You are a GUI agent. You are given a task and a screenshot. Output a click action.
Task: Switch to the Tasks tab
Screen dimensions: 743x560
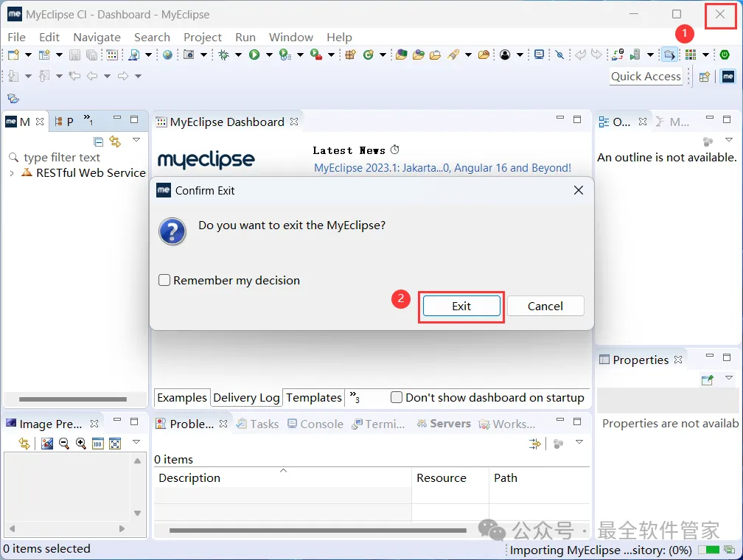point(258,424)
